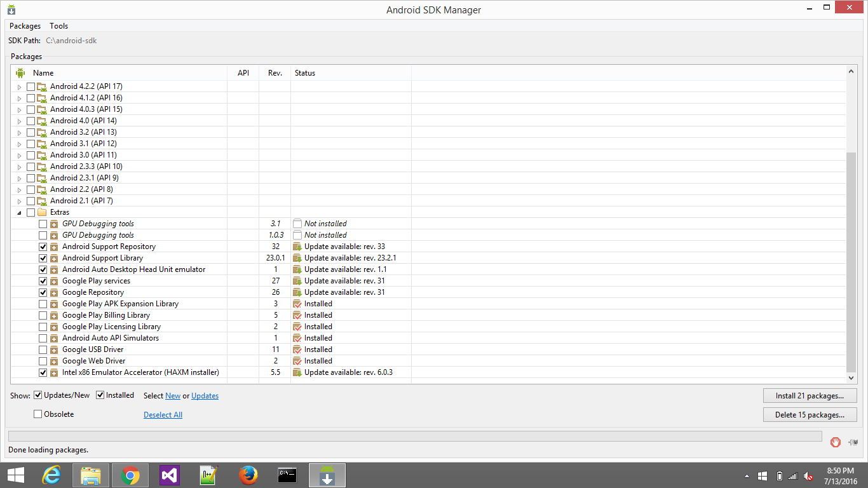Viewport: 868px width, 488px height.
Task: Click the Android 3.1 (API 12) folder icon
Action: coord(42,144)
